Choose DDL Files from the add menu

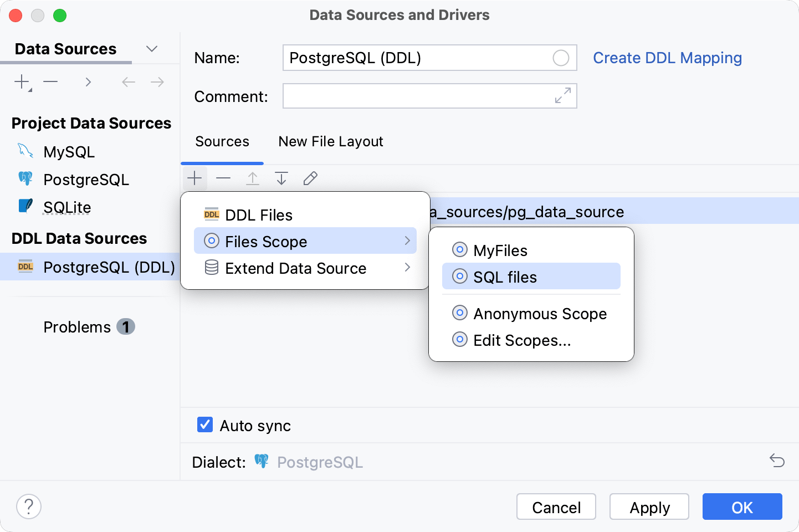[258, 214]
